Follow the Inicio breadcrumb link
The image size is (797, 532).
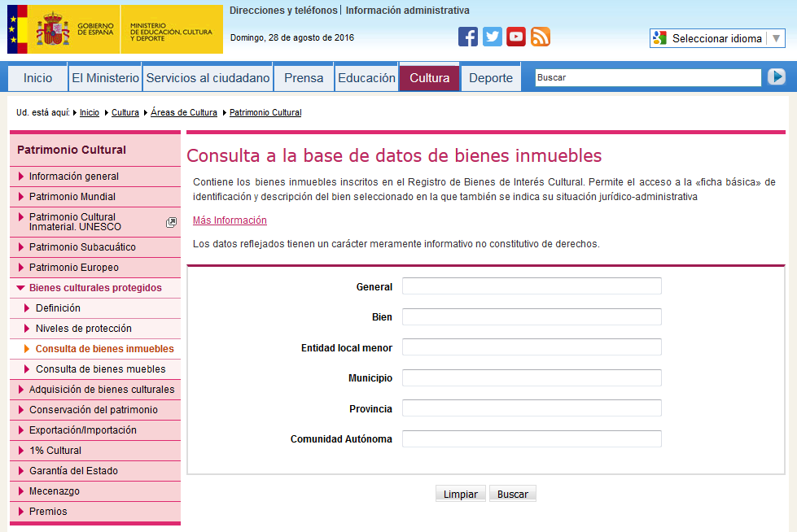[x=90, y=112]
